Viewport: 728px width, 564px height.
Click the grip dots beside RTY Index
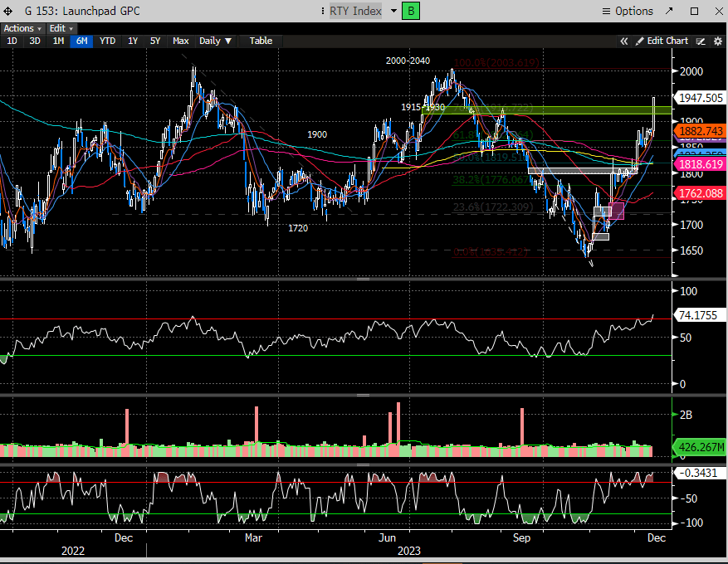pos(323,11)
